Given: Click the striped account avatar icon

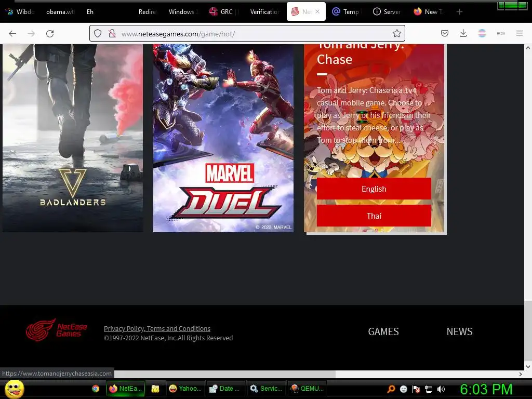Looking at the screenshot, I should [x=482, y=33].
